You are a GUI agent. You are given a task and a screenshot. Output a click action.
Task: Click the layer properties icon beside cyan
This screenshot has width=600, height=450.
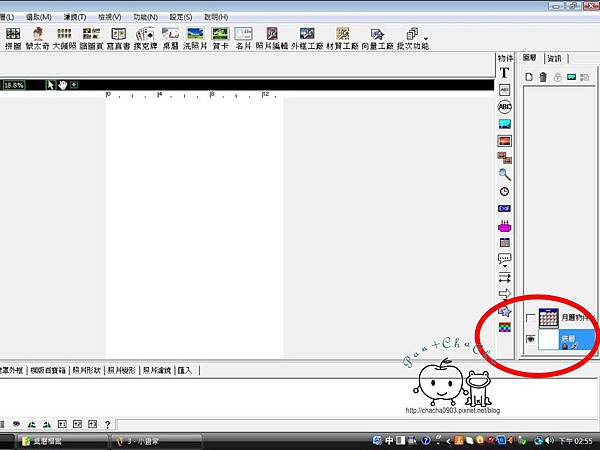(584, 77)
